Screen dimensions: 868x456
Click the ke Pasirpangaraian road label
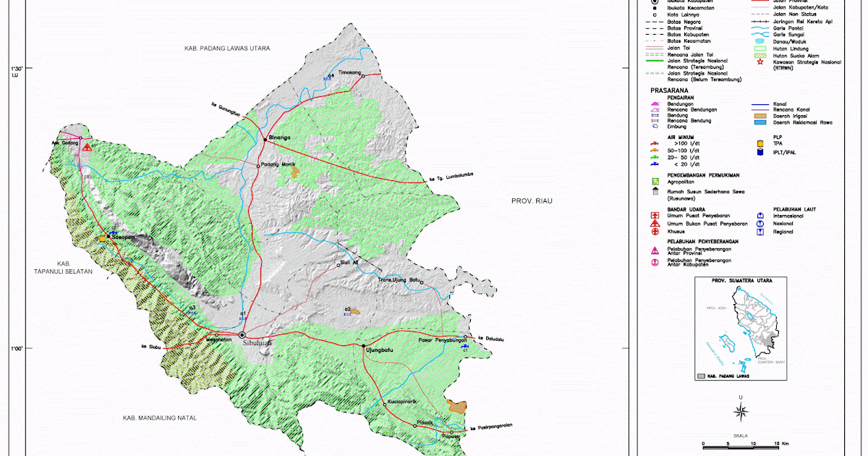(491, 427)
